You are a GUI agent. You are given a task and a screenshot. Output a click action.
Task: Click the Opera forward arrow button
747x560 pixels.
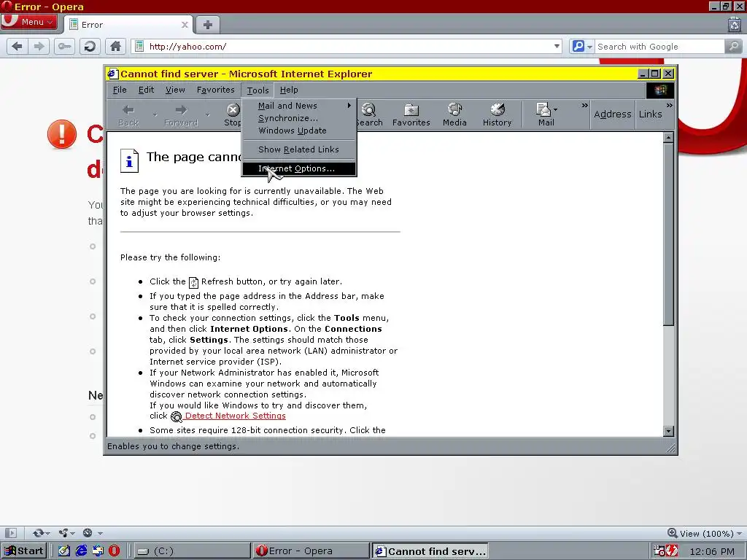pos(39,47)
